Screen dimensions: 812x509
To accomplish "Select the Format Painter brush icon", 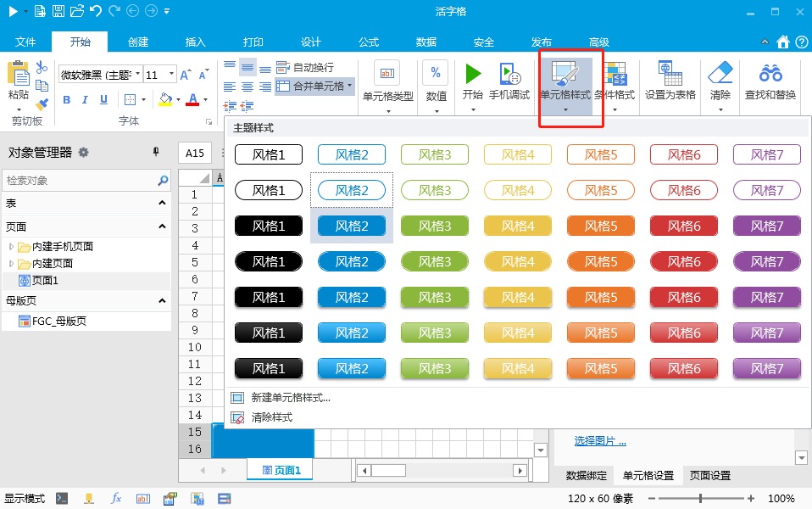I will (x=42, y=104).
